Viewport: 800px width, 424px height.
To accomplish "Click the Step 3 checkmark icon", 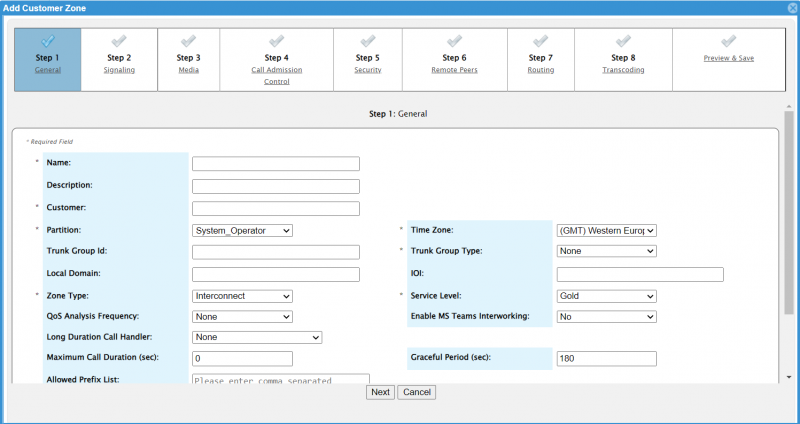I will pos(188,41).
